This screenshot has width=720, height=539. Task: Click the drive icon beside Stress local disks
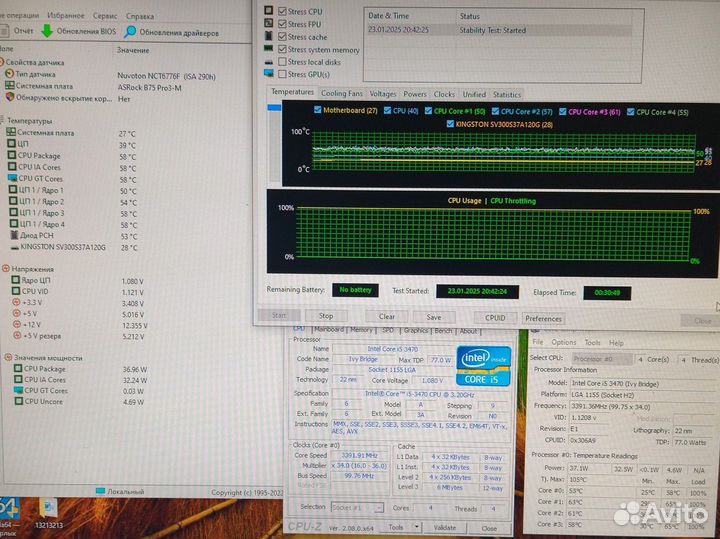point(269,62)
